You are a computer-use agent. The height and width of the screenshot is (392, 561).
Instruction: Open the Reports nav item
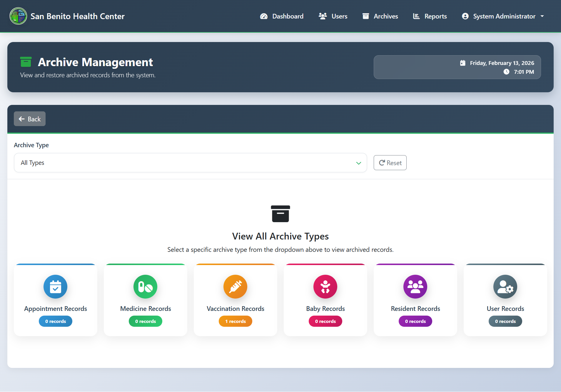[x=430, y=16]
